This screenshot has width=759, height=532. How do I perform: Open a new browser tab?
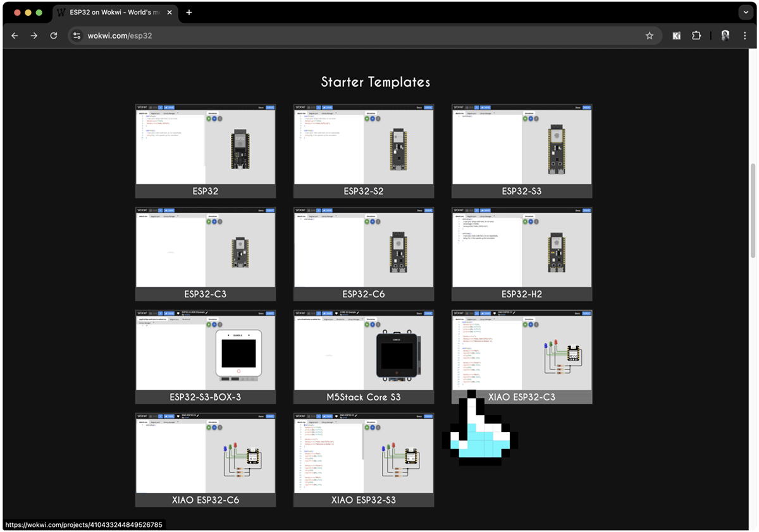coord(188,13)
